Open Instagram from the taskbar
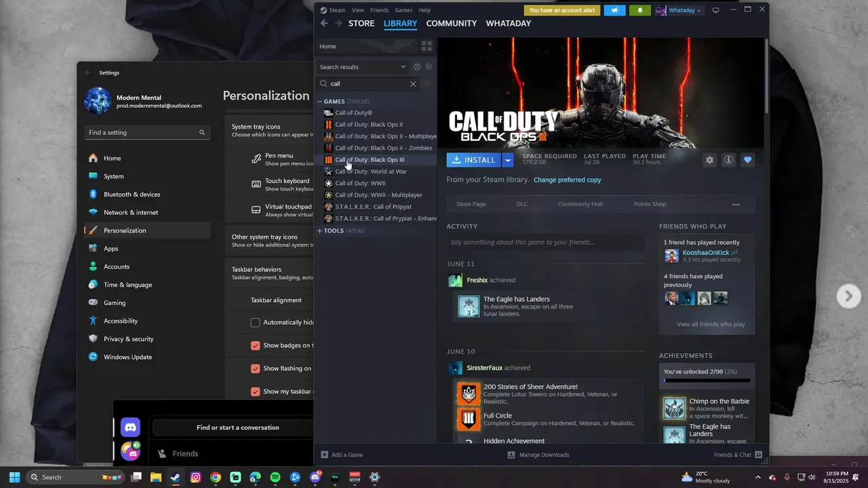The image size is (868, 488). pyautogui.click(x=195, y=477)
